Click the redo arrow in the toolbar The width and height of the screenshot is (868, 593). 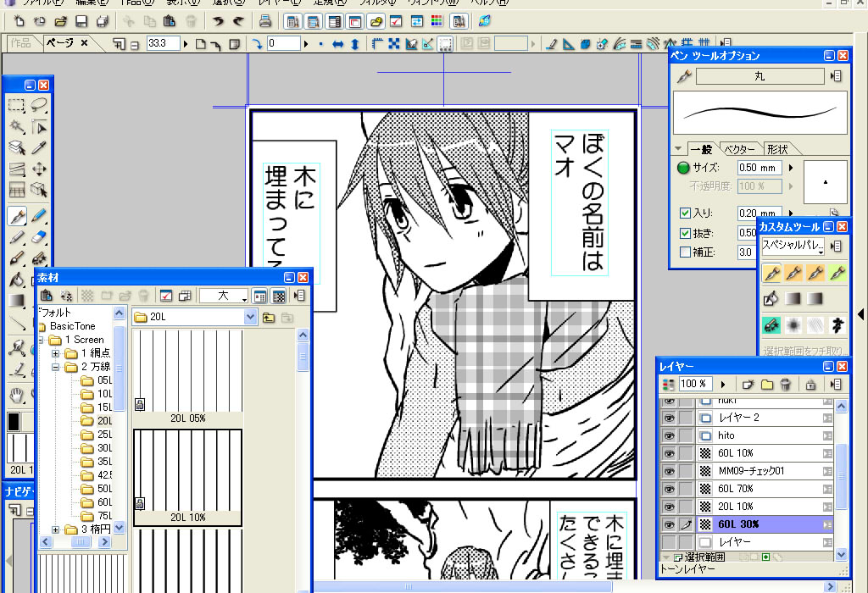click(x=238, y=21)
